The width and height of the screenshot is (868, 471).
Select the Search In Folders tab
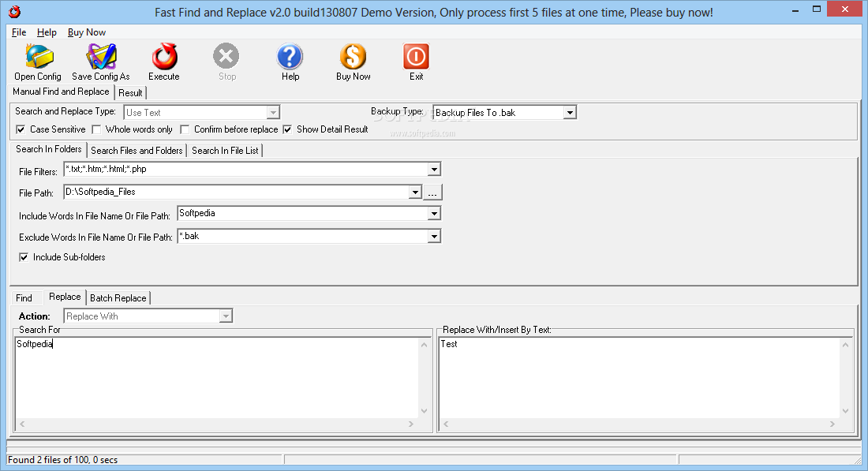point(49,149)
